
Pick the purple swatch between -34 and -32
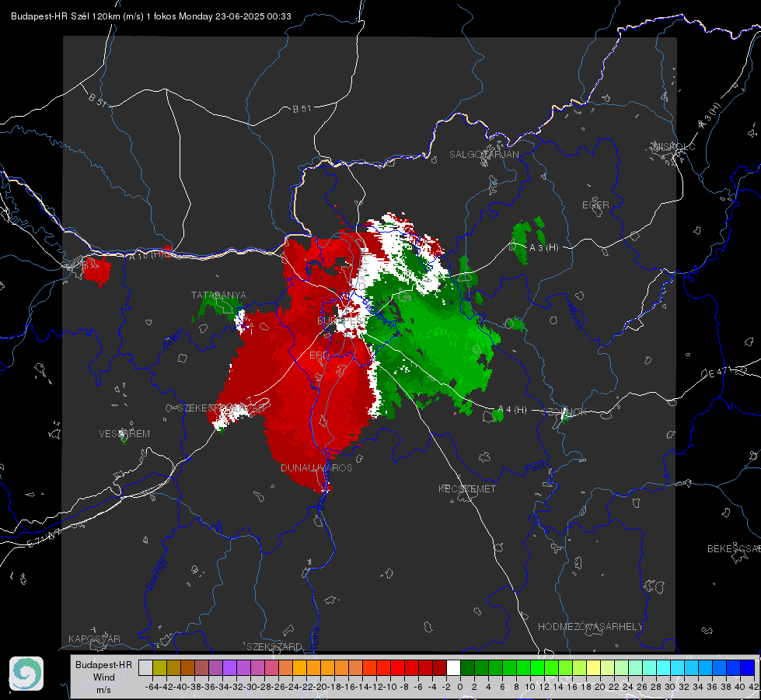click(x=229, y=667)
